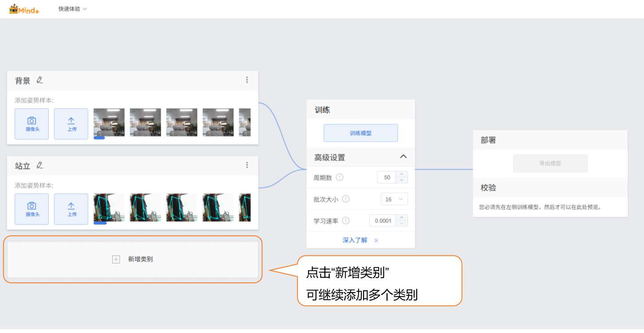Click the 学习速率 input field

point(383,221)
